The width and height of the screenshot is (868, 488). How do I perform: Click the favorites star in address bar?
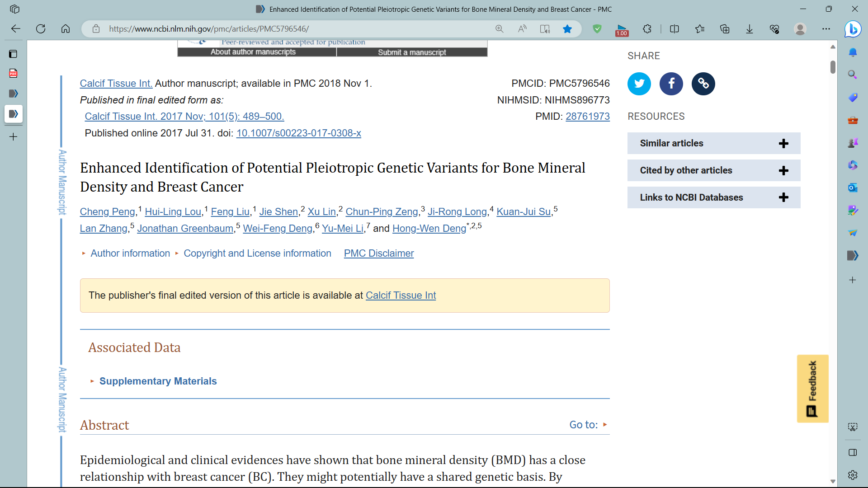pos(567,29)
